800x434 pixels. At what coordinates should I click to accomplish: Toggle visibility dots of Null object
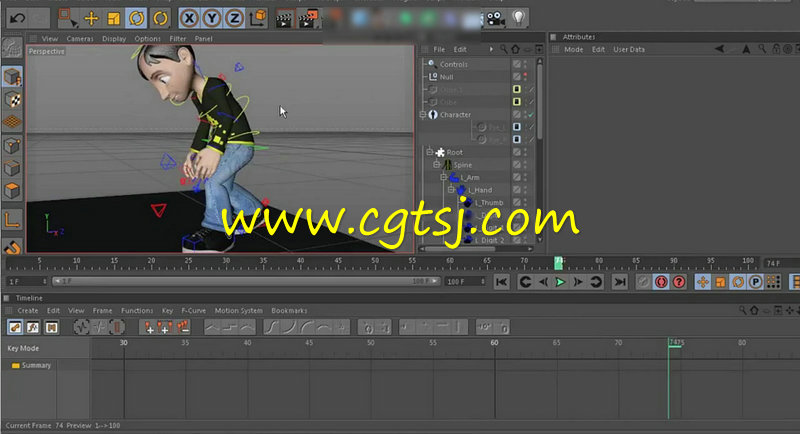pyautogui.click(x=526, y=77)
